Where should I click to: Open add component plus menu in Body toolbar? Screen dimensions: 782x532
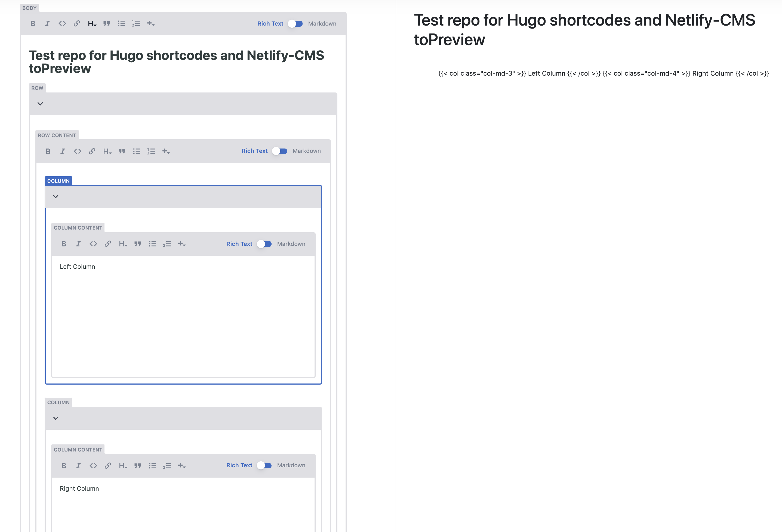coord(151,24)
